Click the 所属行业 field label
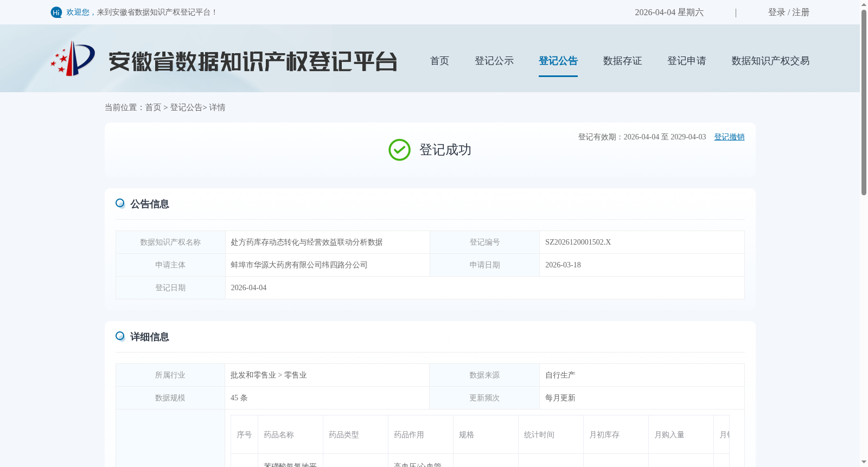The image size is (868, 467). [170, 375]
